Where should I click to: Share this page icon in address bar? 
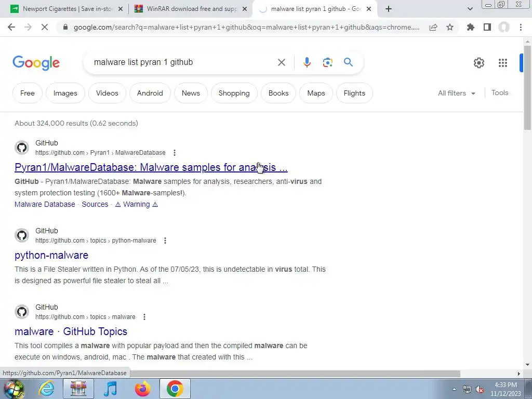433,27
